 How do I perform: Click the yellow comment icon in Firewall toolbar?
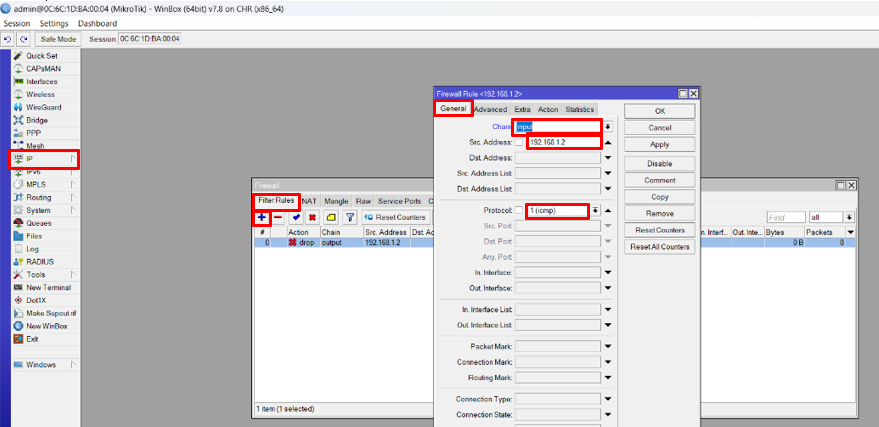tap(331, 217)
